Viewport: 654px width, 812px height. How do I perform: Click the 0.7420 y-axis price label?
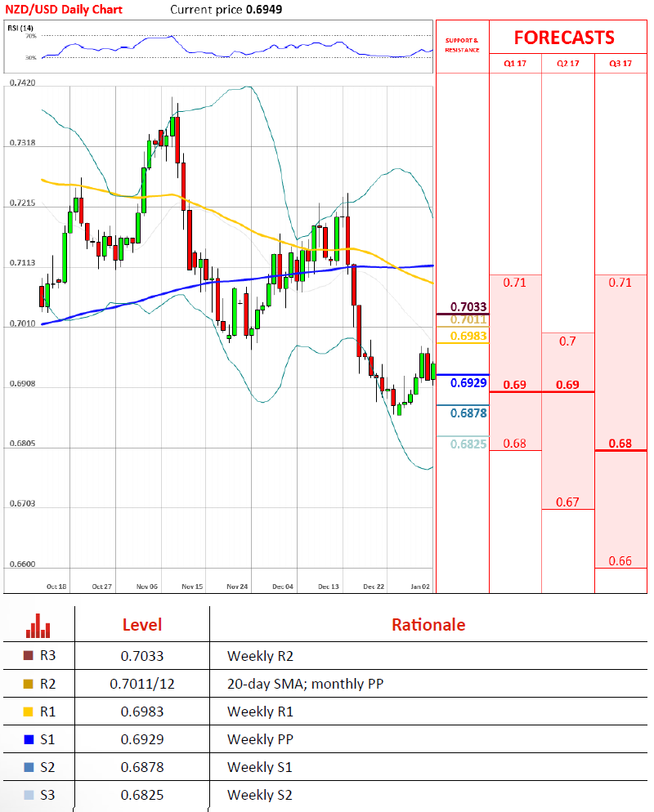(22, 83)
